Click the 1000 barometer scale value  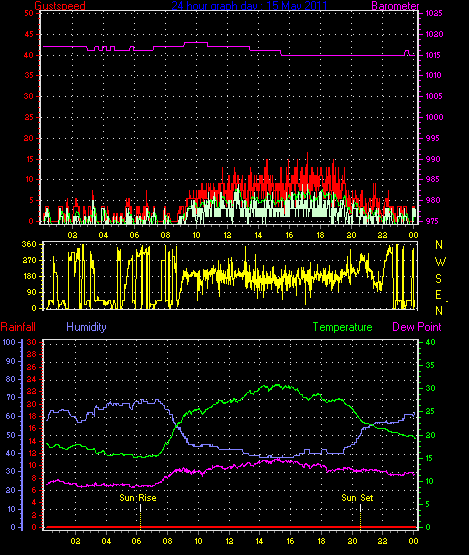coord(434,117)
